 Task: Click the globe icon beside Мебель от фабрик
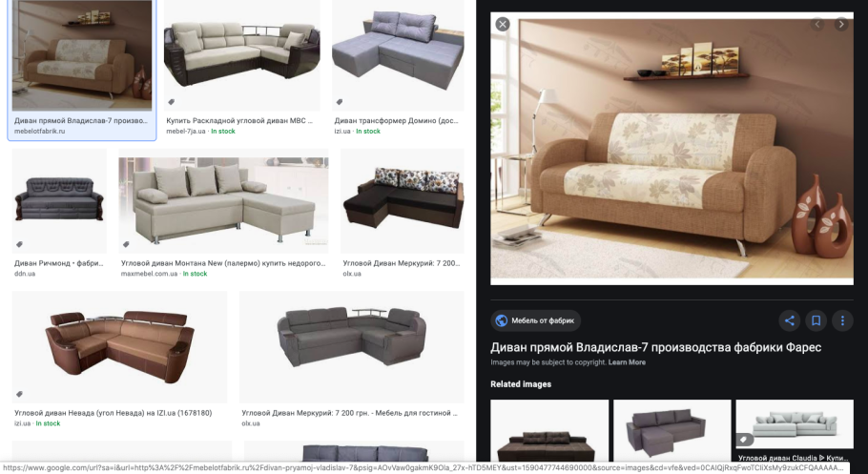(502, 320)
